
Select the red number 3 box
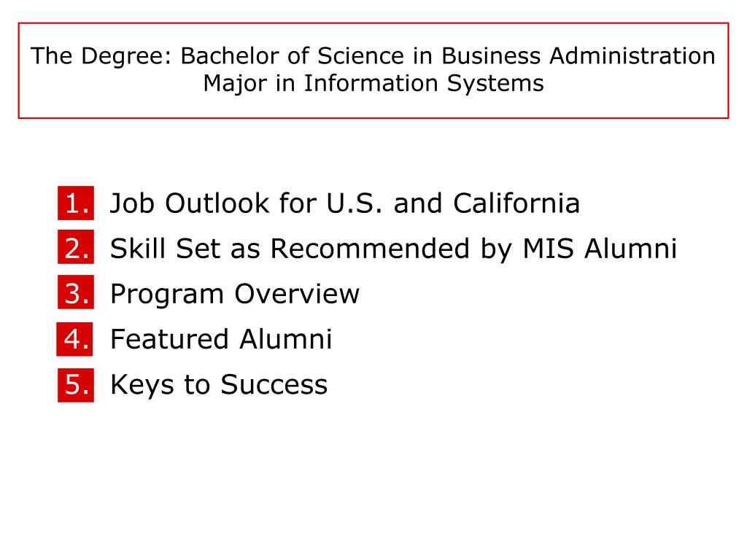[76, 292]
